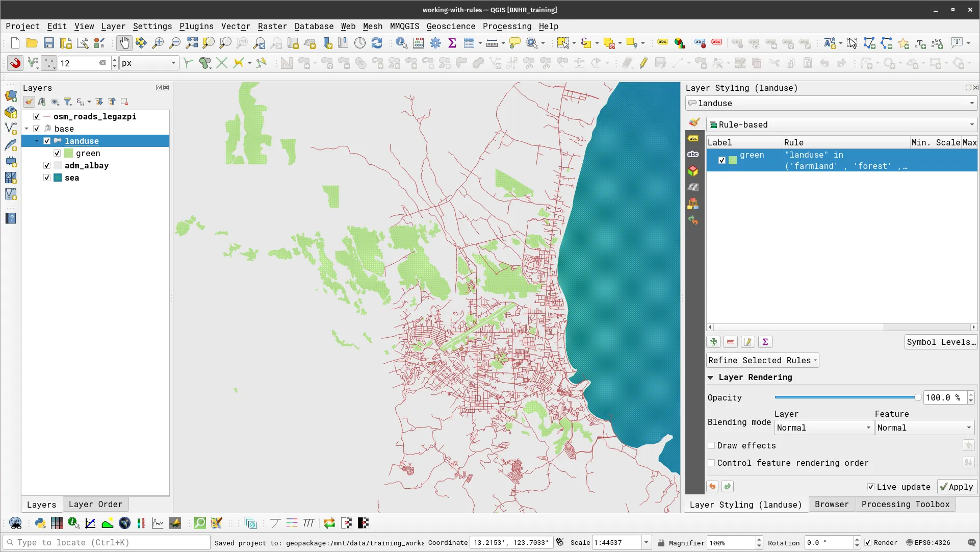This screenshot has height=552, width=980.
Task: Switch to the Layer Order tab
Action: (x=95, y=504)
